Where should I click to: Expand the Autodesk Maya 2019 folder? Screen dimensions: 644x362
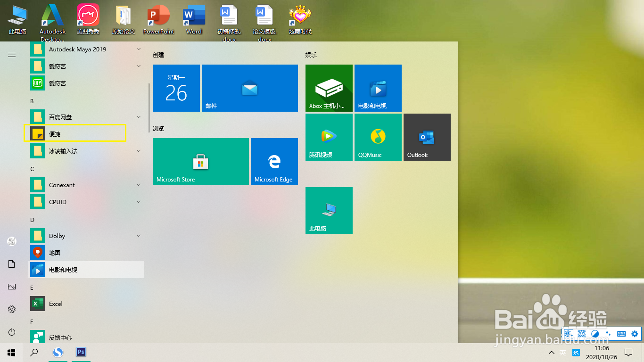[x=139, y=49]
